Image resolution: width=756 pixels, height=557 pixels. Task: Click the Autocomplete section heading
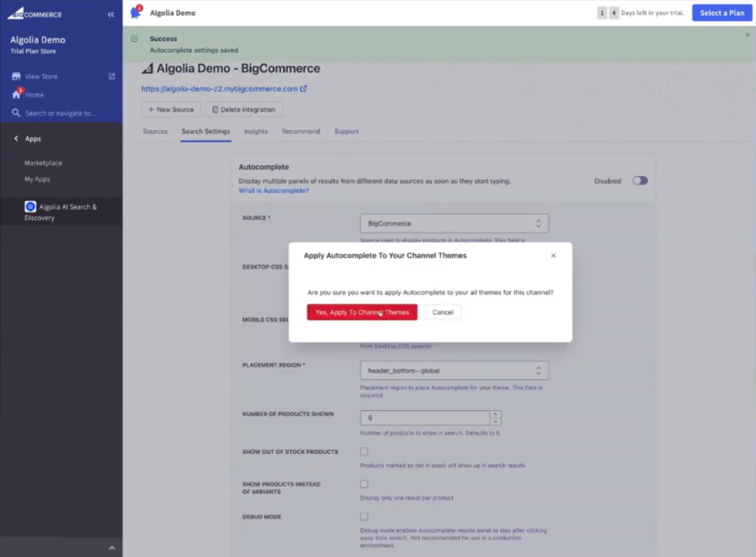coord(264,167)
